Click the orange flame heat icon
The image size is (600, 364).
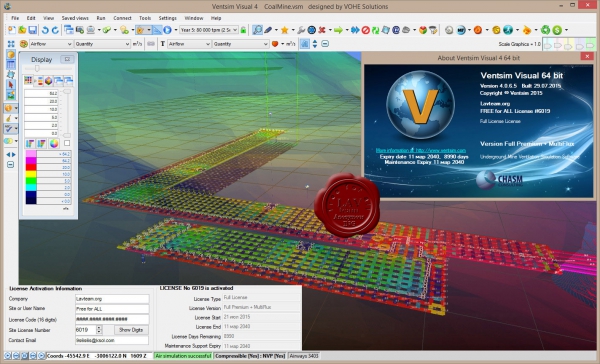click(527, 30)
